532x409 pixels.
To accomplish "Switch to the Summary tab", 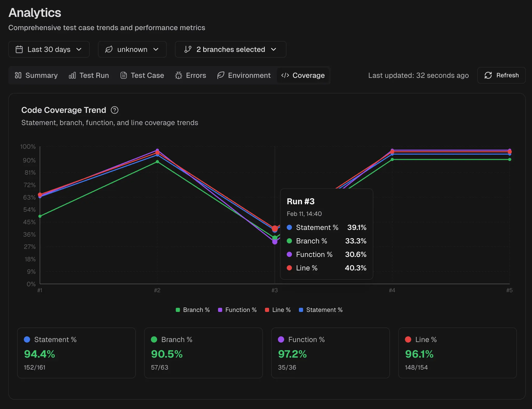I will pos(36,75).
